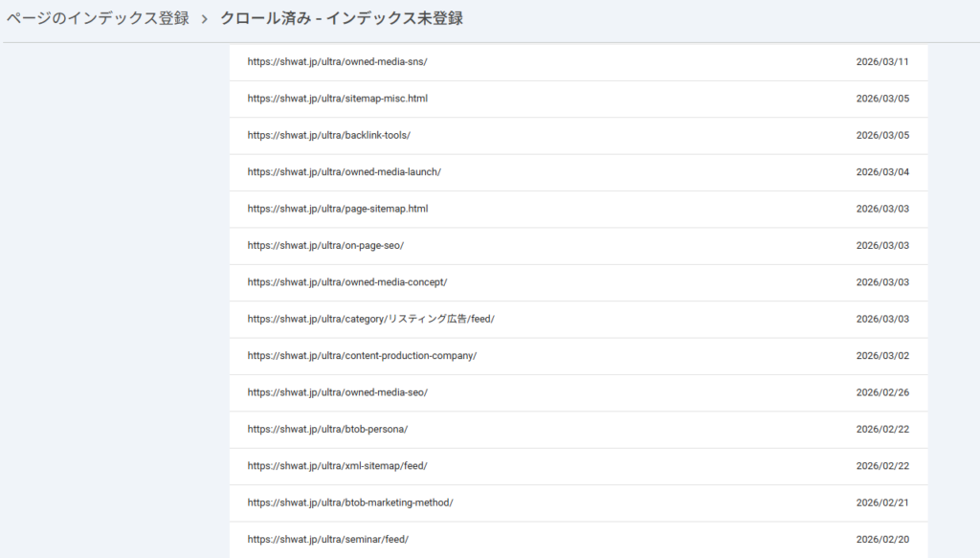Open the owned-media-launch URL entry

pos(344,172)
